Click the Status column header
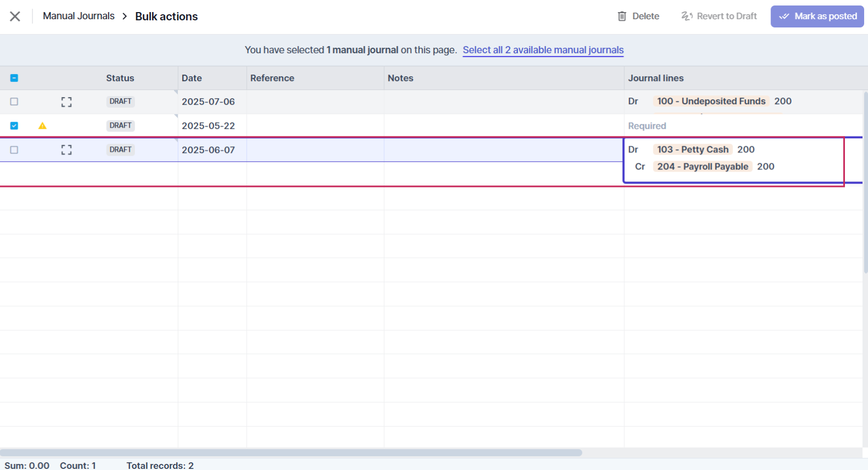Screen dimensions: 868x470 tap(120, 78)
